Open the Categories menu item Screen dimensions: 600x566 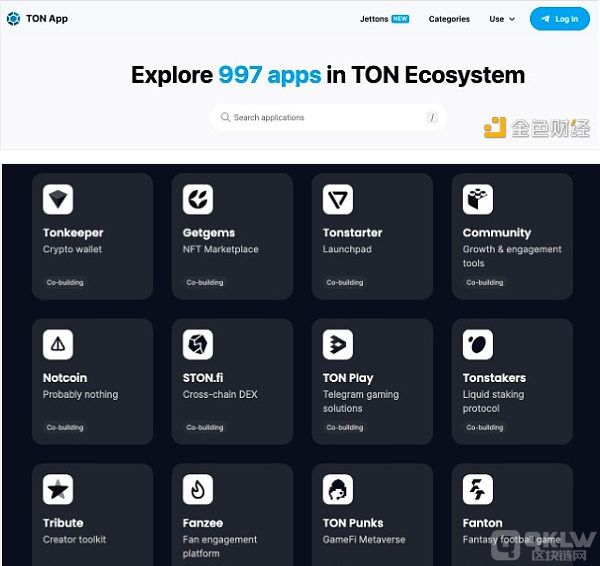pyautogui.click(x=449, y=19)
